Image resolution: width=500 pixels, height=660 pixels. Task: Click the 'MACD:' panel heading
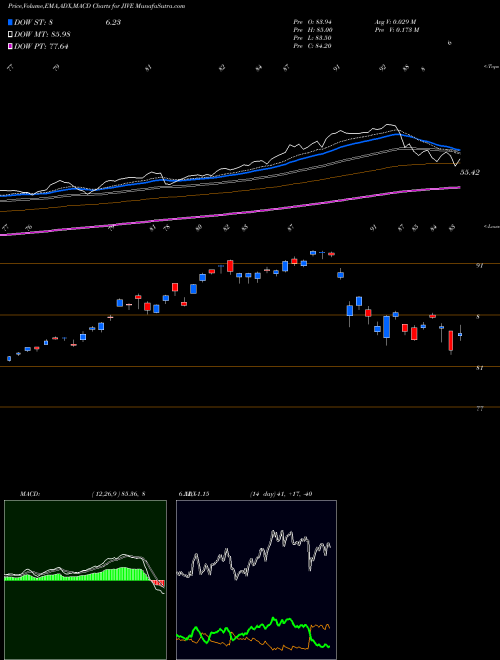pos(29,494)
